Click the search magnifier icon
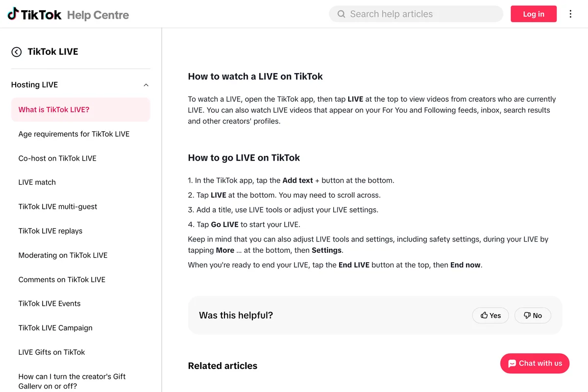 [x=342, y=14]
